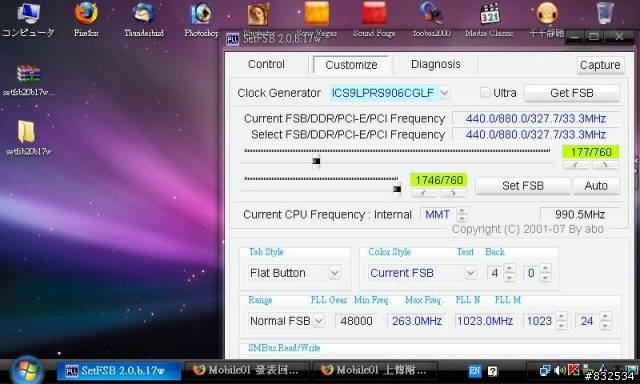Image resolution: width=640 pixels, height=384 pixels.
Task: Click the Max Freq 1023.0MHz field
Action: pos(484,321)
